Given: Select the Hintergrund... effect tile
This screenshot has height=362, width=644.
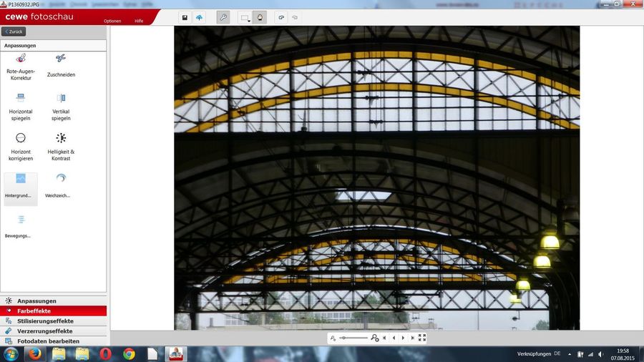Looking at the screenshot, I should point(21,189).
